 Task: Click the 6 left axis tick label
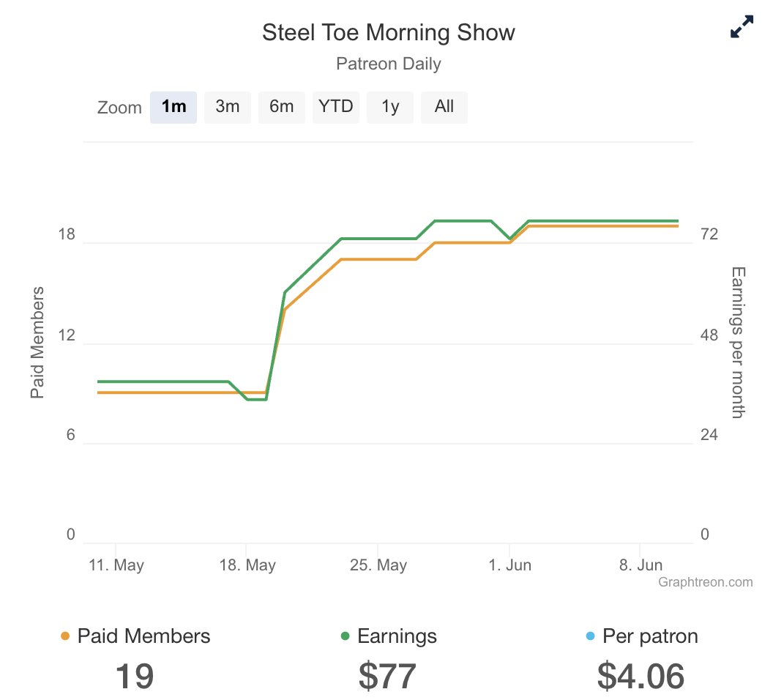pyautogui.click(x=71, y=435)
